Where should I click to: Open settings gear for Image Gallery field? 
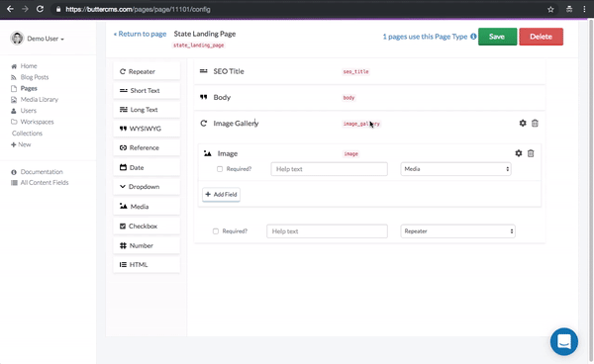pyautogui.click(x=523, y=123)
